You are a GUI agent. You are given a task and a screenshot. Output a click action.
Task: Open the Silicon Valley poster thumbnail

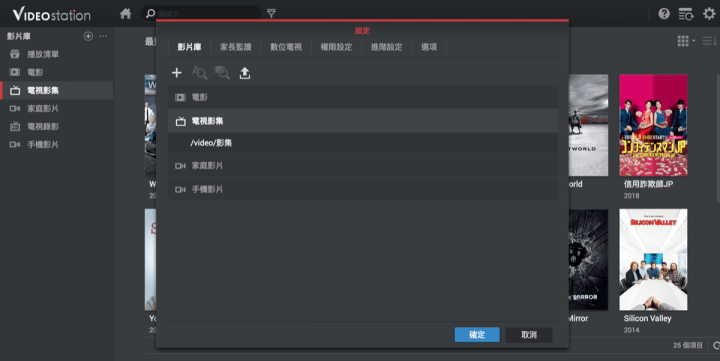(x=653, y=259)
